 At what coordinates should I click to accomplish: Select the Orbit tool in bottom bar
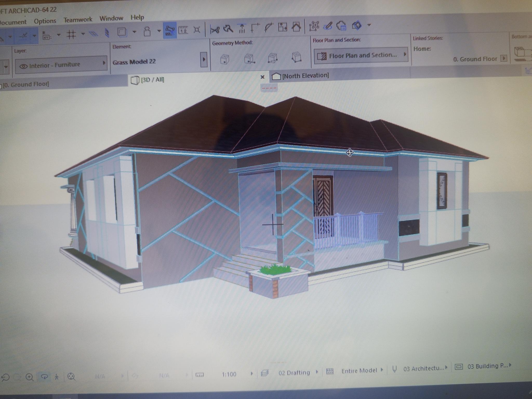45,377
